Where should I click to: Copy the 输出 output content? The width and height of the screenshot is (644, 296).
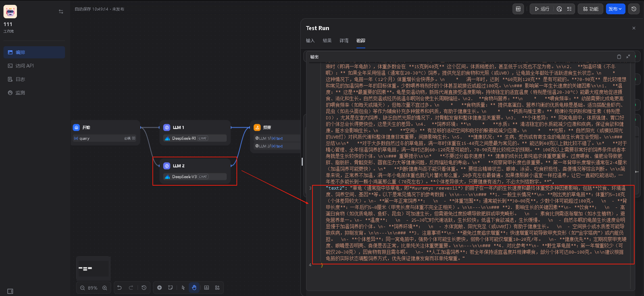click(619, 57)
